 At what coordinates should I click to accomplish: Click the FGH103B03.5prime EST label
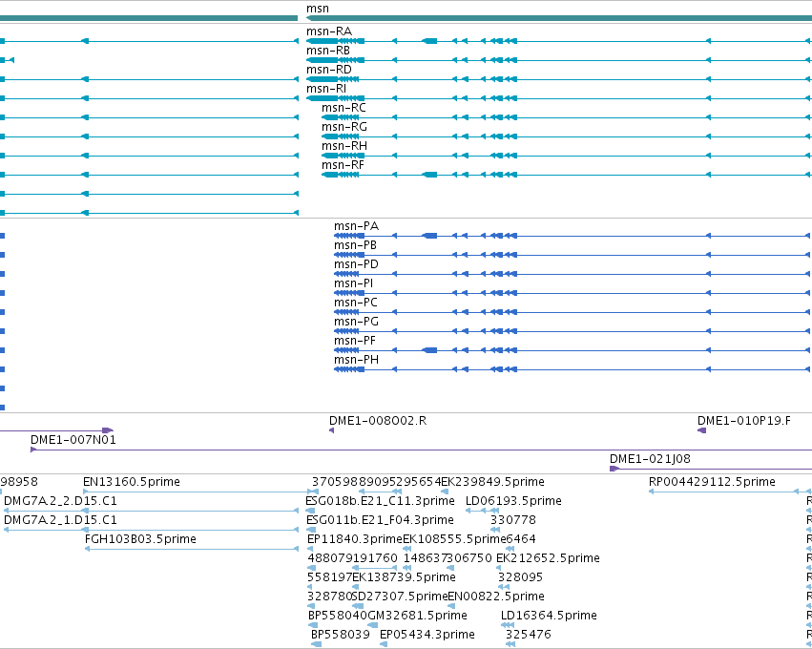[x=140, y=539]
